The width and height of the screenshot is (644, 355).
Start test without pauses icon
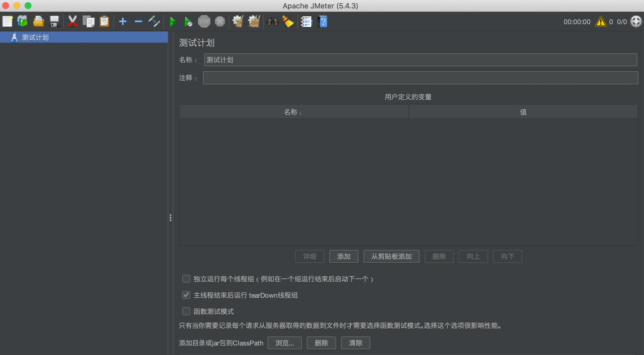pyautogui.click(x=188, y=22)
